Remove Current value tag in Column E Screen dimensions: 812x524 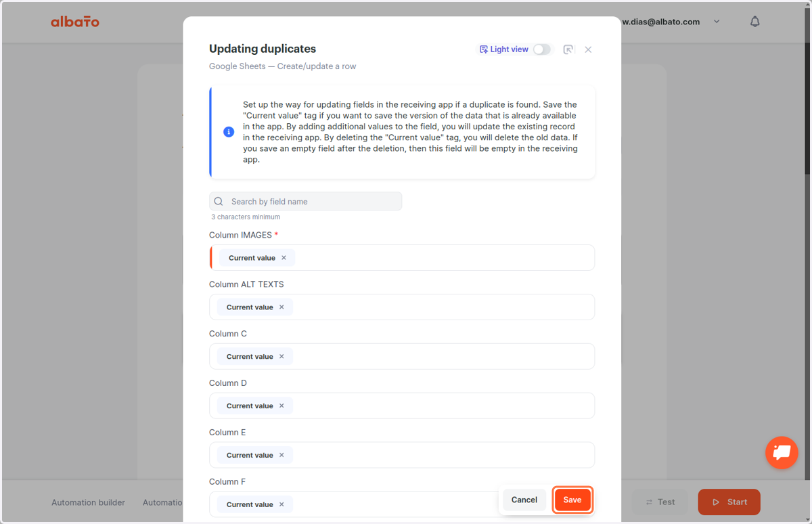(x=281, y=456)
